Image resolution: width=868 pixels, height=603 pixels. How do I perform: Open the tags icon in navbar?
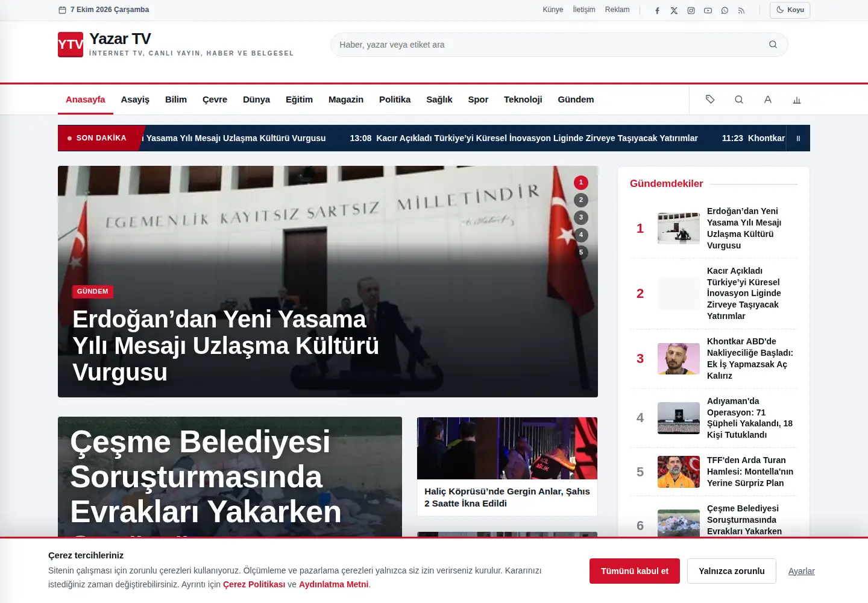[x=710, y=99]
